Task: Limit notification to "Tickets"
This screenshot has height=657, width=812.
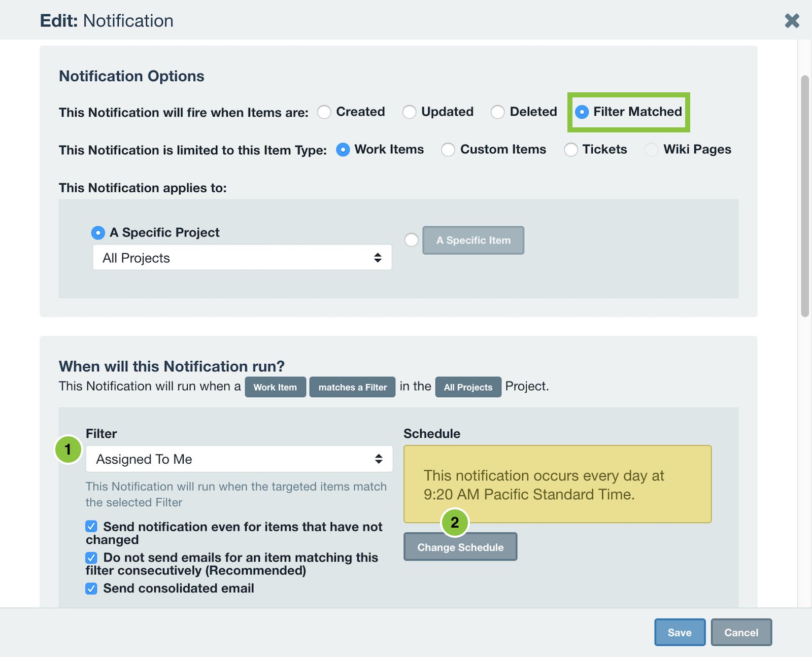Action: tap(571, 150)
